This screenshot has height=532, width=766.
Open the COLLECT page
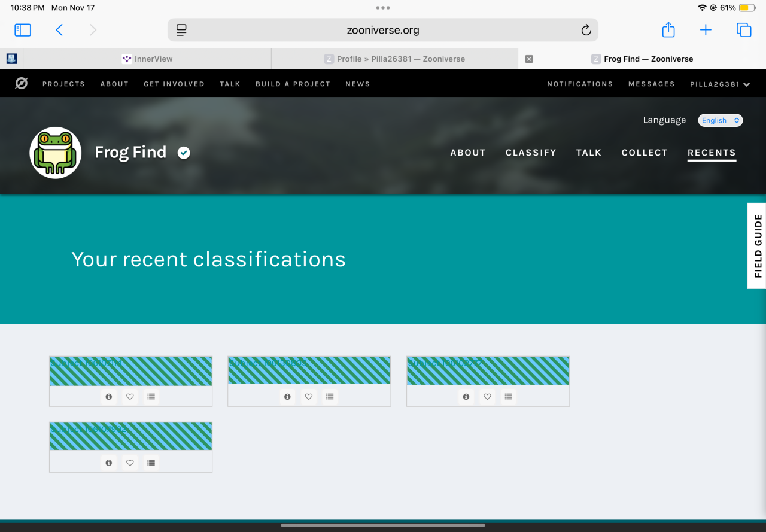click(x=645, y=153)
